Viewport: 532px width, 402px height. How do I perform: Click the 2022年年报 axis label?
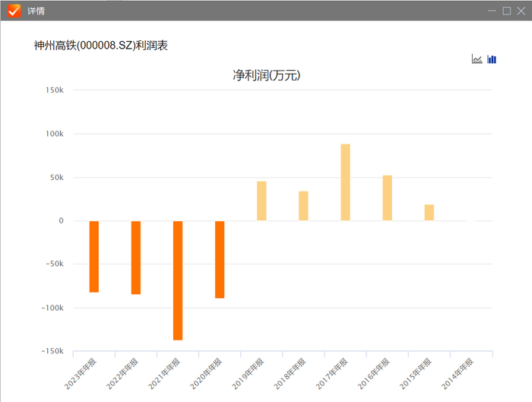[122, 374]
